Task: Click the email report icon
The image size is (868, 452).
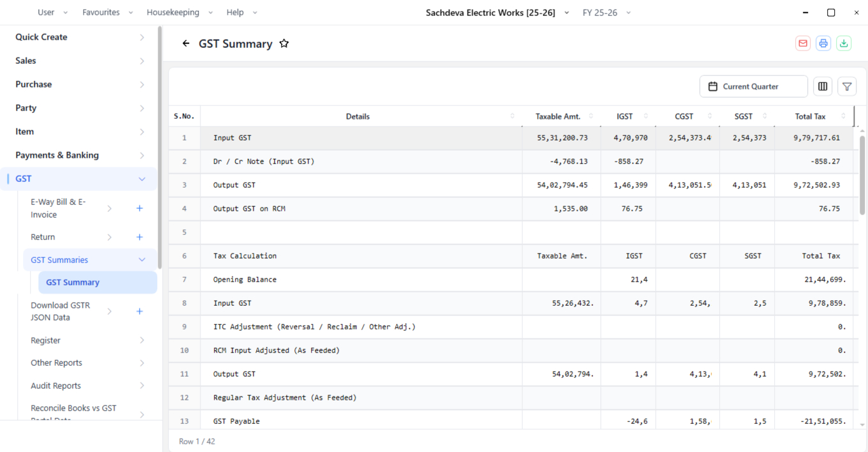Action: point(803,43)
